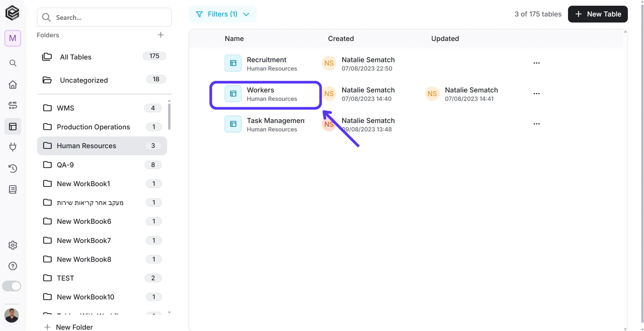The image size is (644, 331).
Task: Open the home icon in left sidebar
Action: coord(13,84)
